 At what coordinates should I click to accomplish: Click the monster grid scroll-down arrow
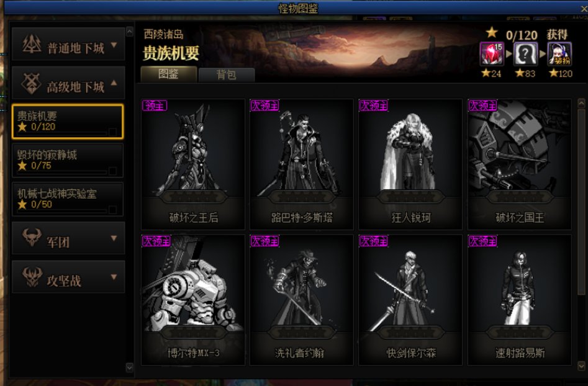coord(581,366)
